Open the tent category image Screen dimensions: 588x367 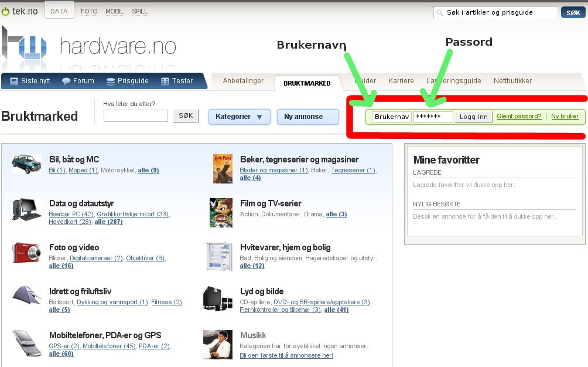26,295
